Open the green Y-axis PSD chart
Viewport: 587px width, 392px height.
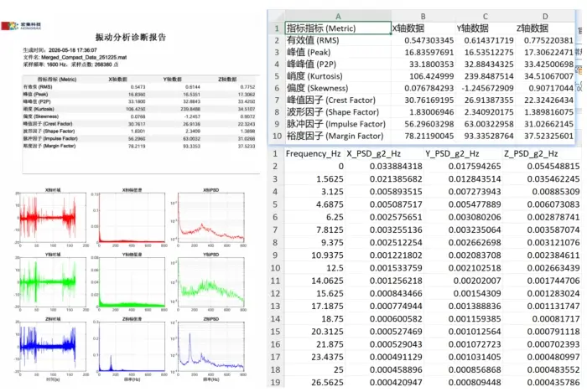210,282
